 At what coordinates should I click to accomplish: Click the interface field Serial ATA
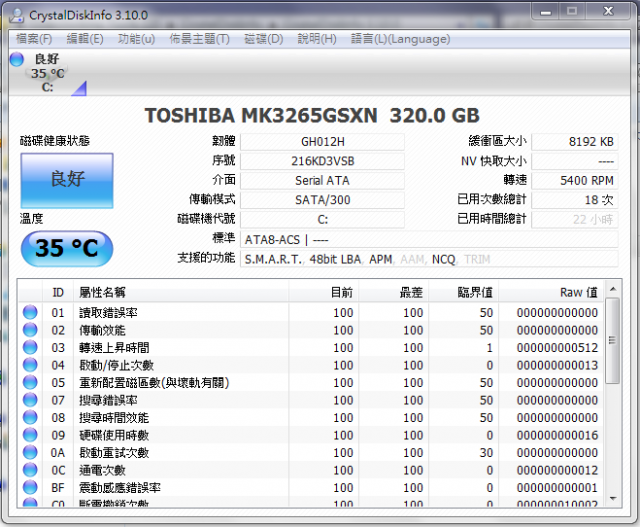pos(322,180)
